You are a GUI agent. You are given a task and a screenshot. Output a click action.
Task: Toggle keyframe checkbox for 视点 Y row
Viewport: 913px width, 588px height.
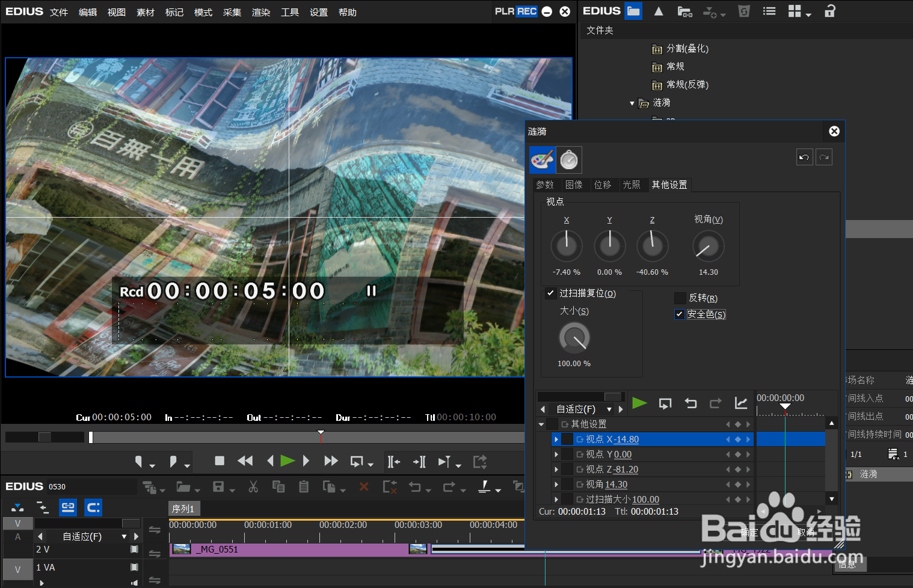[567, 455]
